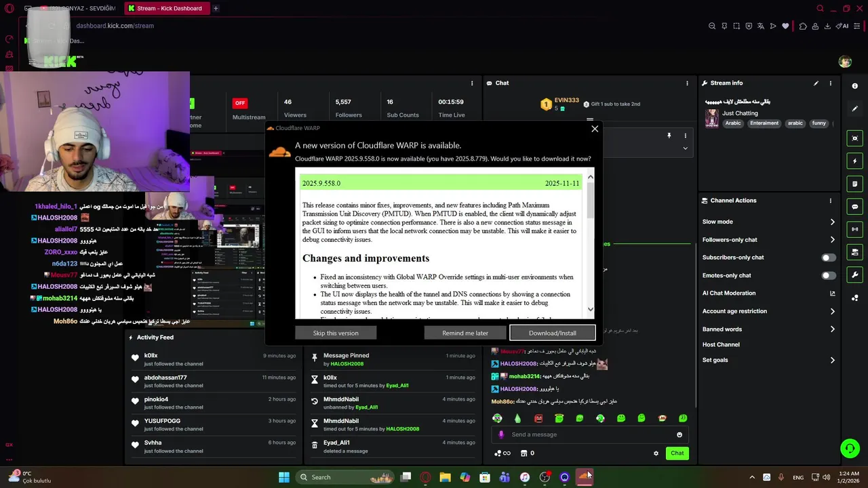Click the shop icon below chat input
868x488 pixels.
tap(524, 453)
